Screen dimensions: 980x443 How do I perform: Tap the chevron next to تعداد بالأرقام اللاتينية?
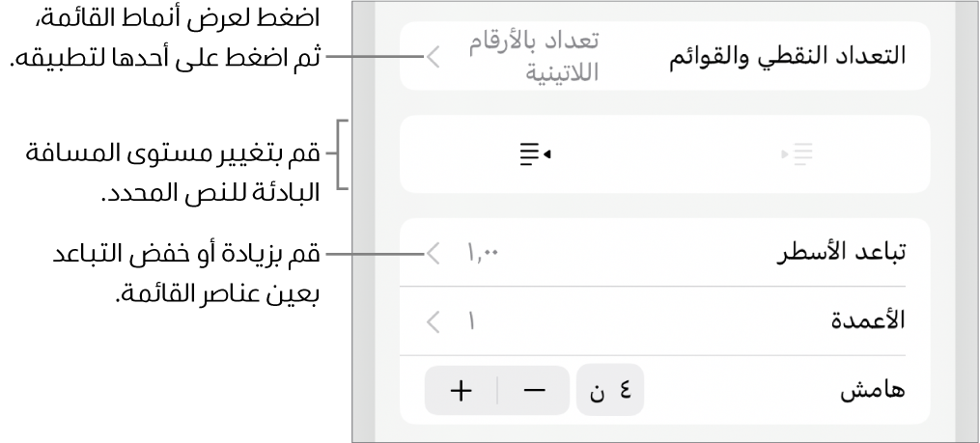[x=434, y=57]
